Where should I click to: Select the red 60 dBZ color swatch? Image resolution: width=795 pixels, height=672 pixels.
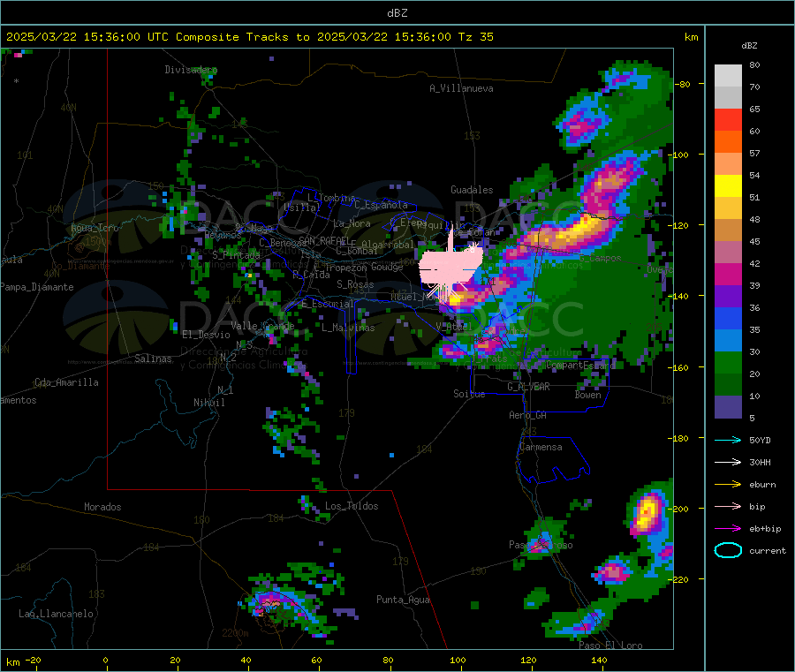tap(728, 119)
